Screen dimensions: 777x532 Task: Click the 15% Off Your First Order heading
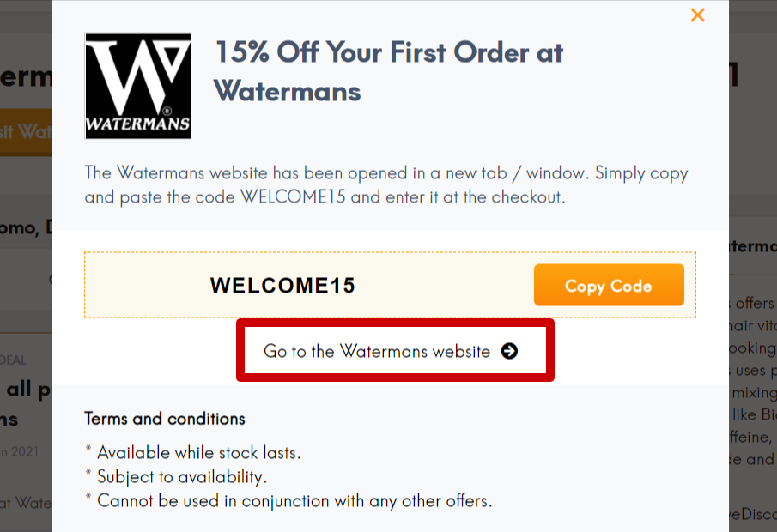click(389, 72)
